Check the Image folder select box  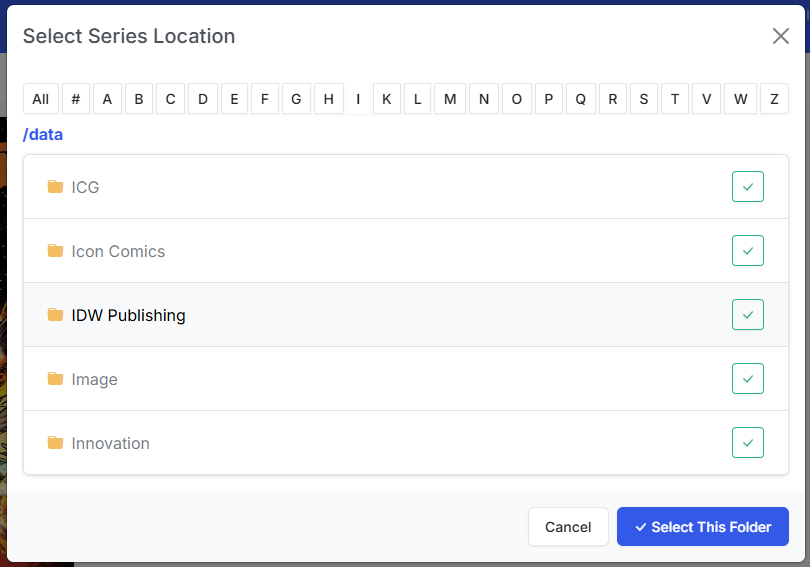coord(747,379)
